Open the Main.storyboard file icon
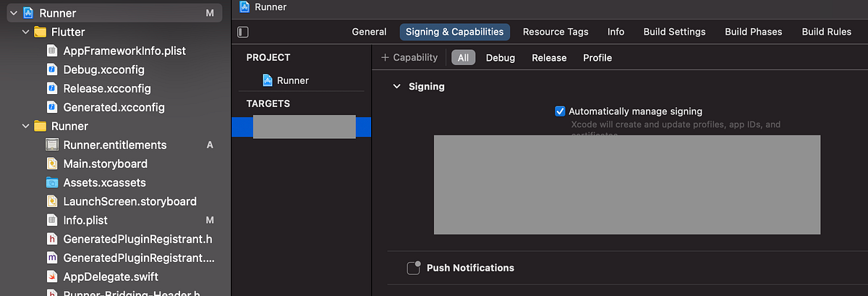This screenshot has width=868, height=296. [x=52, y=164]
